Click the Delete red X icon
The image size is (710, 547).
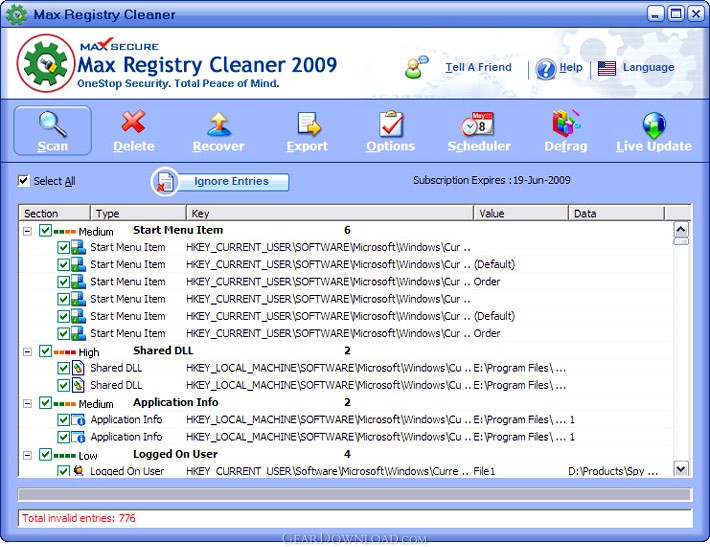pos(134,122)
